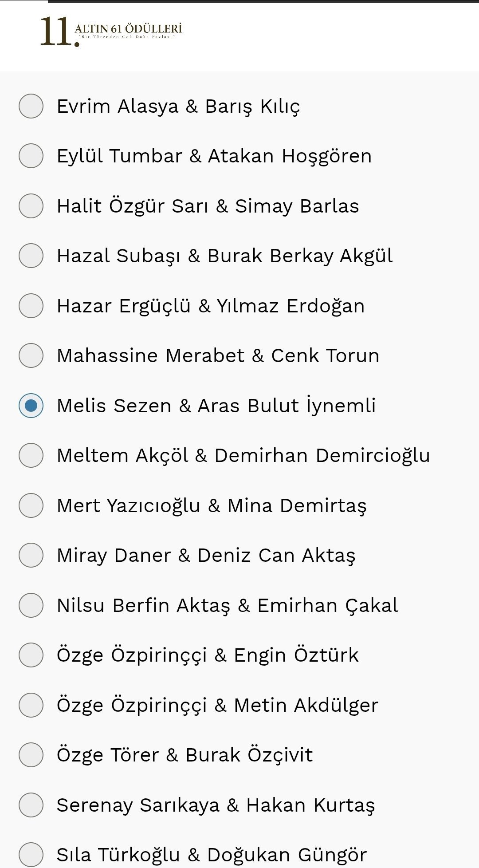Pick Mert Yazıcıoğlu & Mina Demirtaş option

[31, 505]
